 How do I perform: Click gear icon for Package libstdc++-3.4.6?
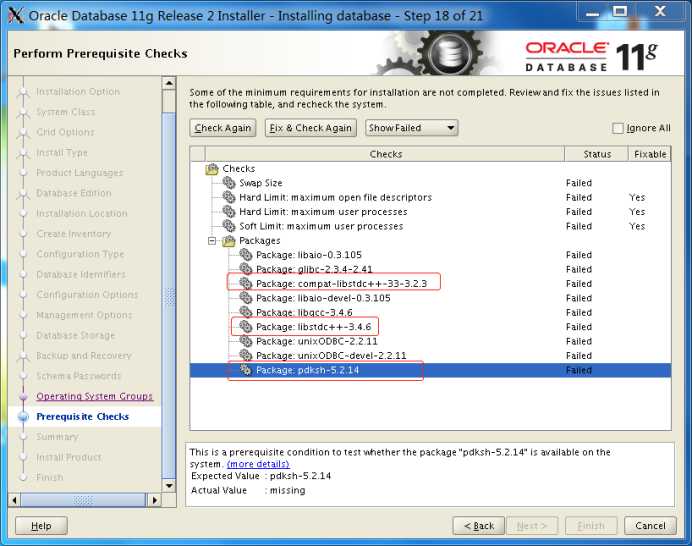(246, 326)
